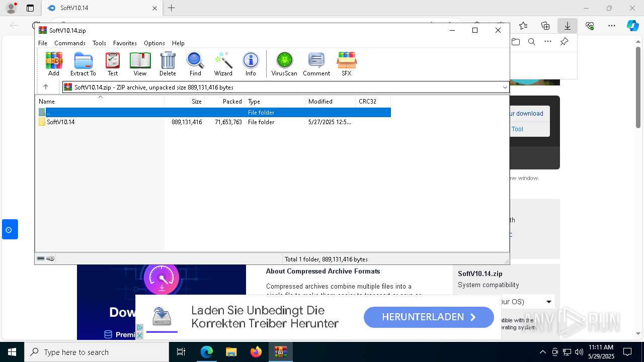Show hidden system tray icons
This screenshot has width=644, height=362.
point(542,352)
